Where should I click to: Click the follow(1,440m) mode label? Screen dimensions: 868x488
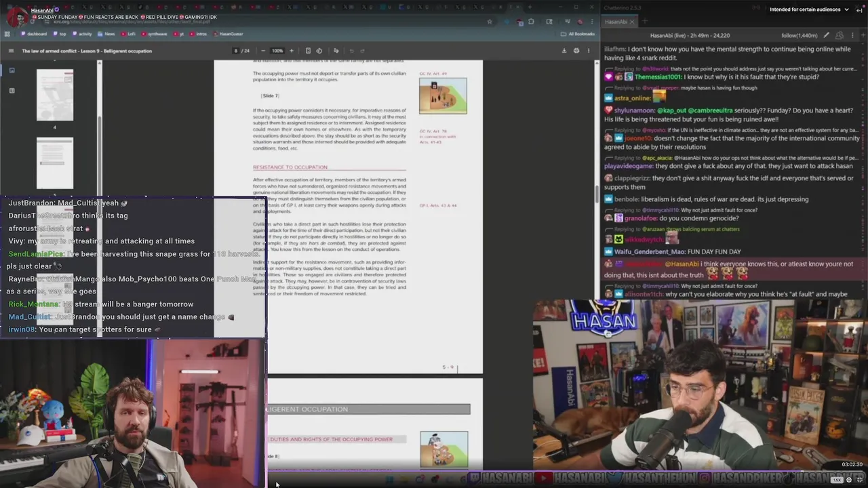pyautogui.click(x=800, y=35)
